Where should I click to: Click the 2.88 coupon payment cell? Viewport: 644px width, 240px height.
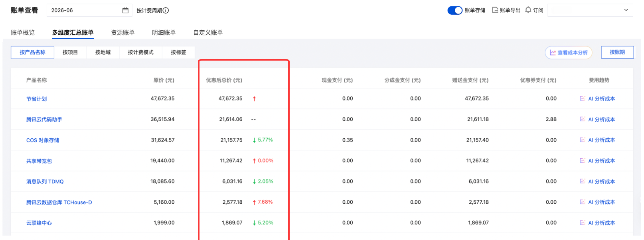551,119
